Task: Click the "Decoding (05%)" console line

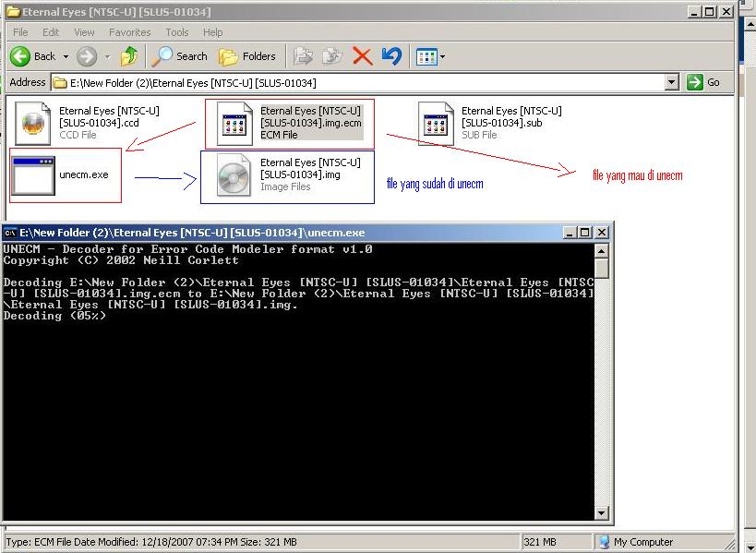Action: [54, 316]
